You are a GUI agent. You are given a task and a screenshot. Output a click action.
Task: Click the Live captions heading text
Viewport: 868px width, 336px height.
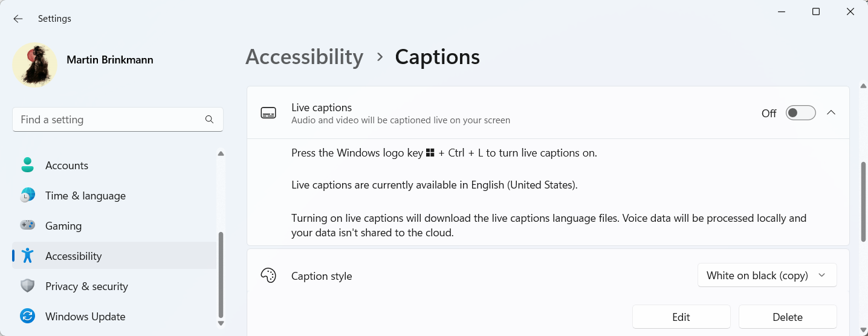[x=322, y=108]
